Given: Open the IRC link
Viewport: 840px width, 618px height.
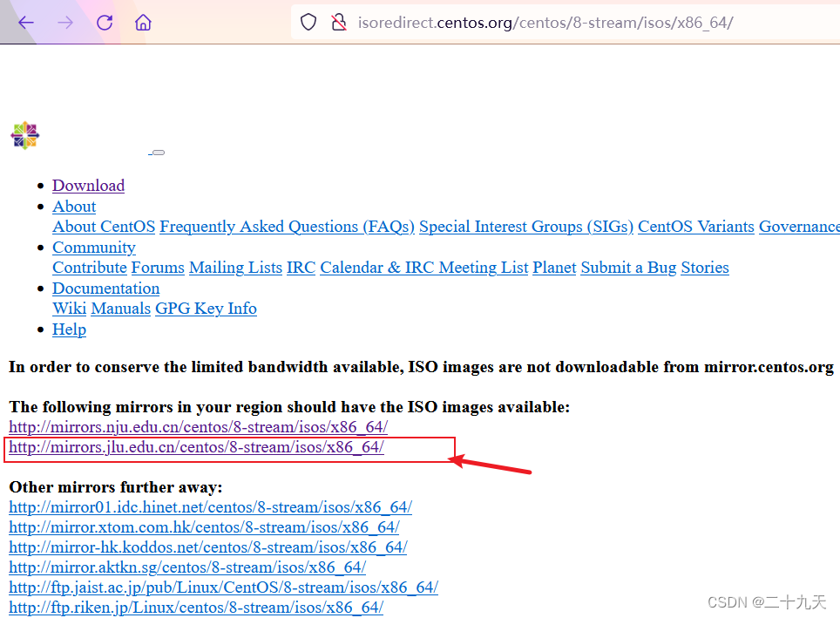Looking at the screenshot, I should coord(301,268).
